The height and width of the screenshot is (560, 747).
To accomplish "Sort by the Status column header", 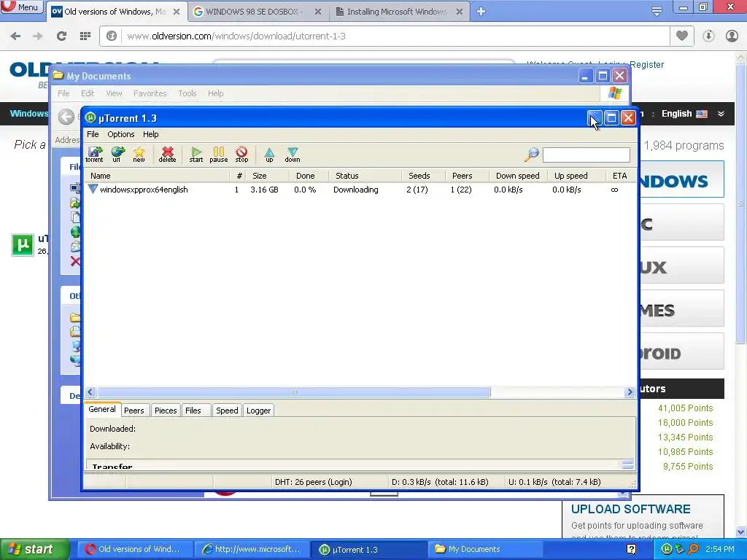I will tap(365, 176).
